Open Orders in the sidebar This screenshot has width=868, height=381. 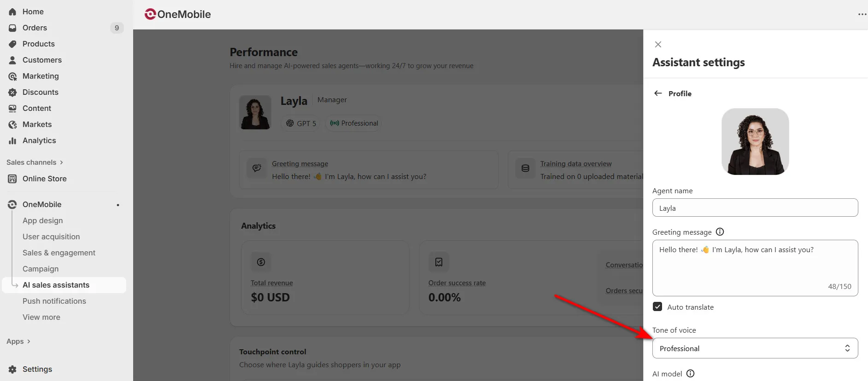pos(64,28)
